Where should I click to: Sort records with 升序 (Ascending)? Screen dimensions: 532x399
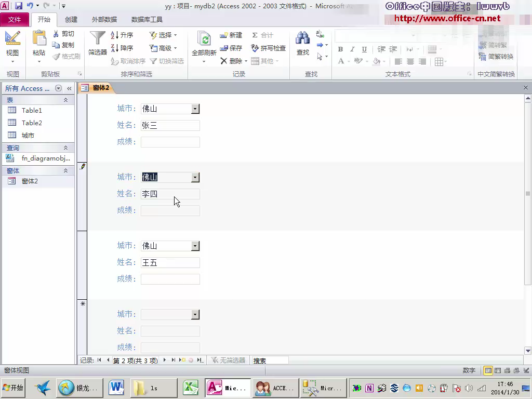point(122,35)
